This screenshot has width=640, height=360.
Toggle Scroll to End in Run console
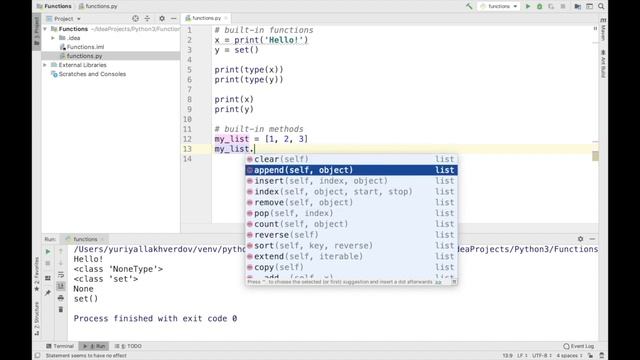pyautogui.click(x=61, y=286)
